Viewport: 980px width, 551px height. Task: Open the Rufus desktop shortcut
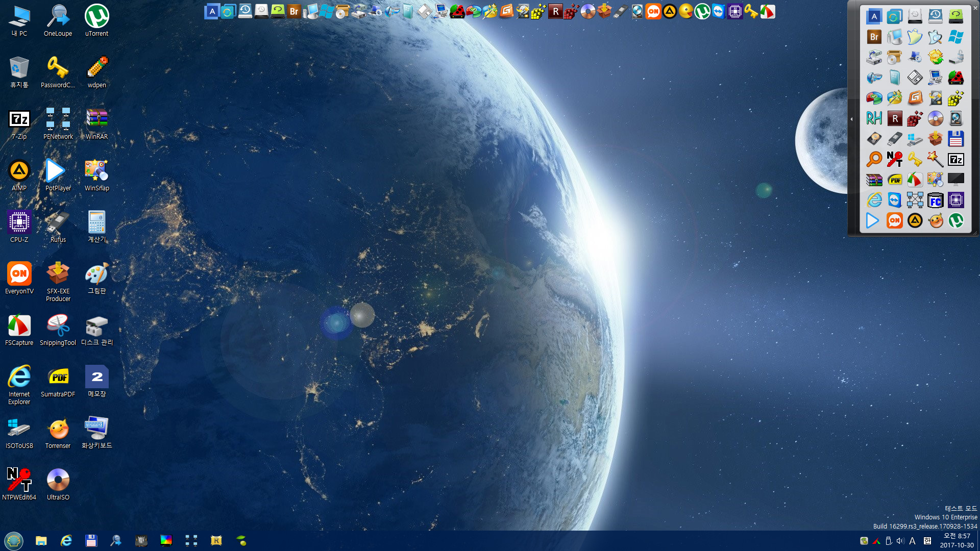click(58, 227)
